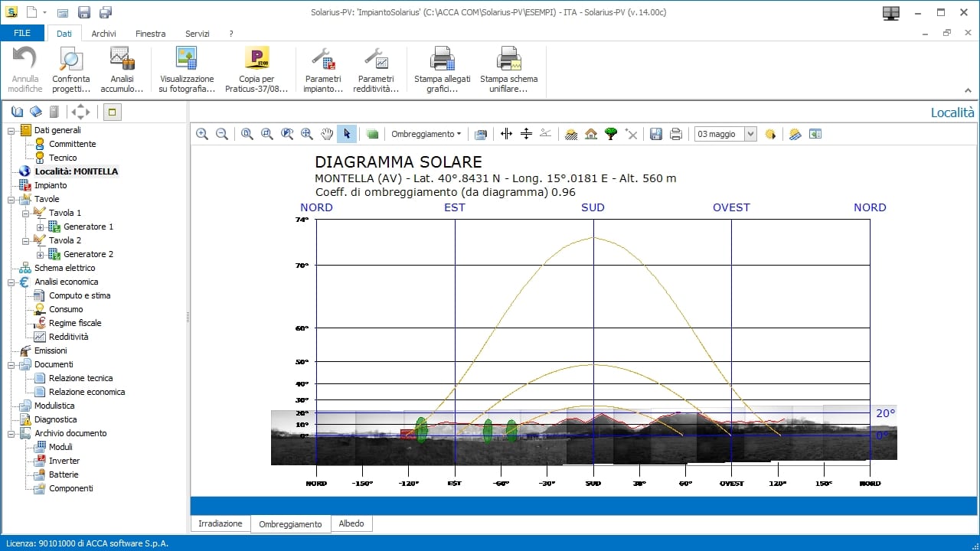Select Tecnico in the tree
980x551 pixels.
63,158
